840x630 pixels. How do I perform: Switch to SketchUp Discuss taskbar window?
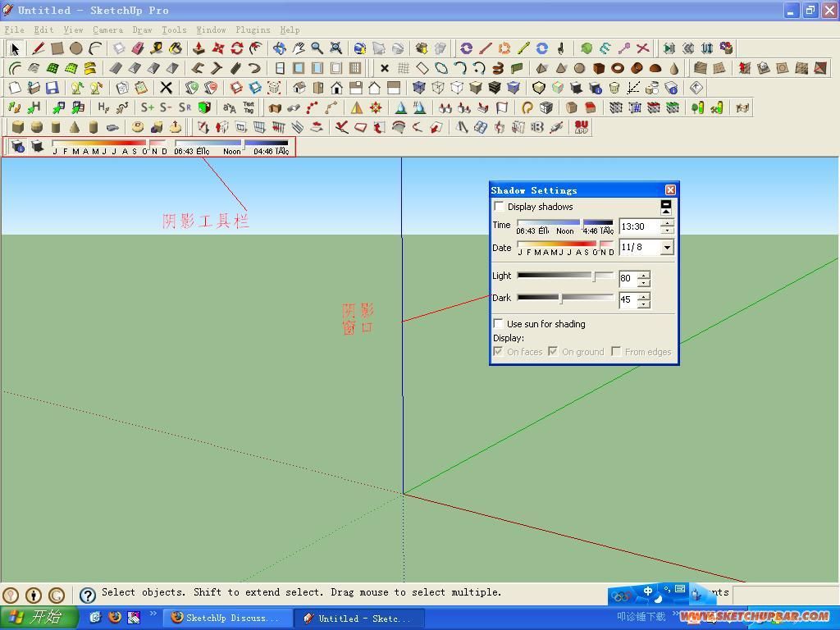pyautogui.click(x=227, y=618)
